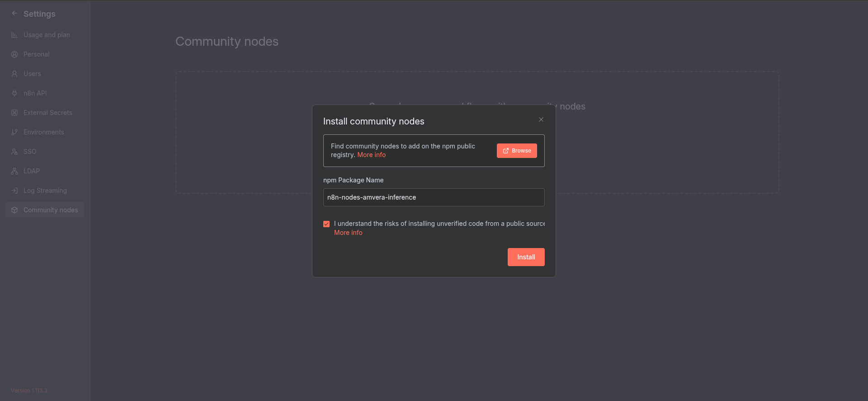
Task: Click the Usage and plan chart icon
Action: tap(14, 35)
